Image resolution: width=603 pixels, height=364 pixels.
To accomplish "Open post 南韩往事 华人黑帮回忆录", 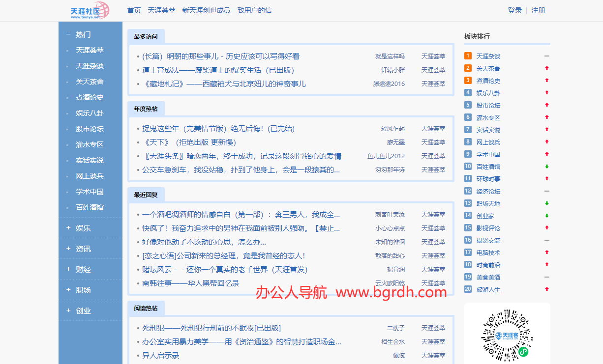I will [191, 283].
